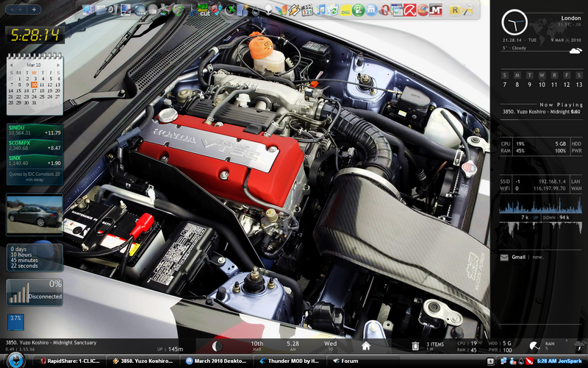Click the plus button in top-left control

(x=35, y=9)
